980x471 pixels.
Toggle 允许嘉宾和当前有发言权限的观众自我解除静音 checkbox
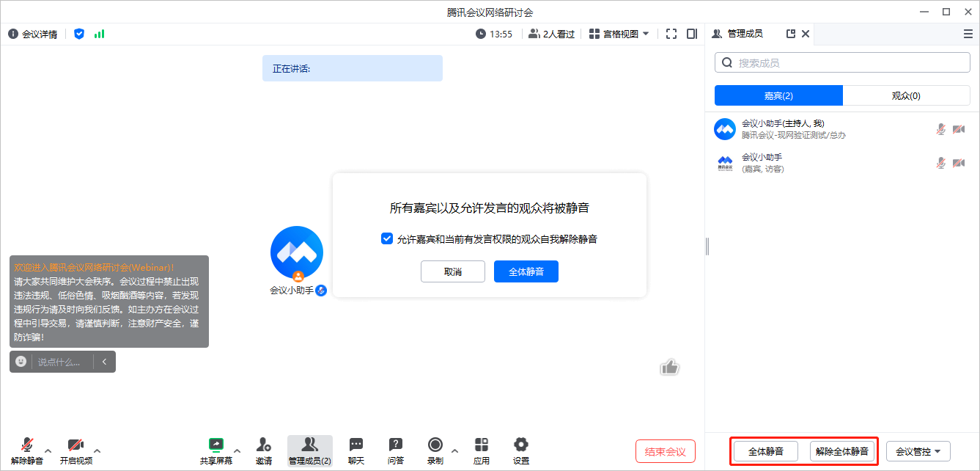(x=387, y=239)
